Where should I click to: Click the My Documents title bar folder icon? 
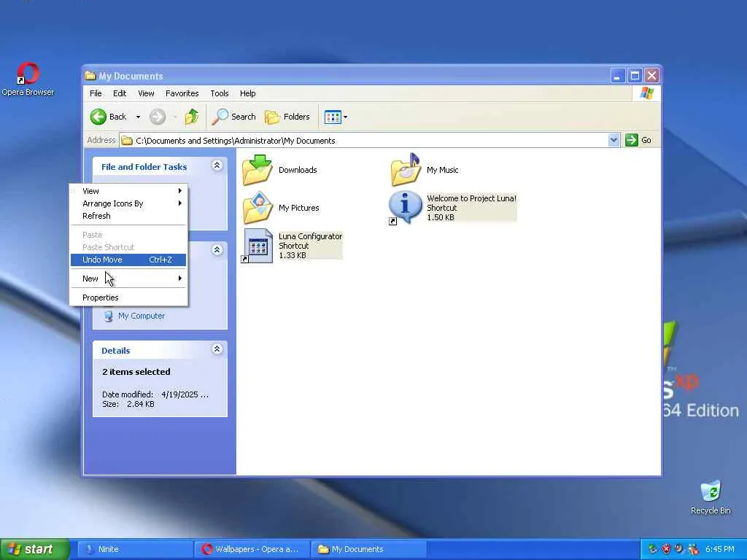pyautogui.click(x=90, y=76)
